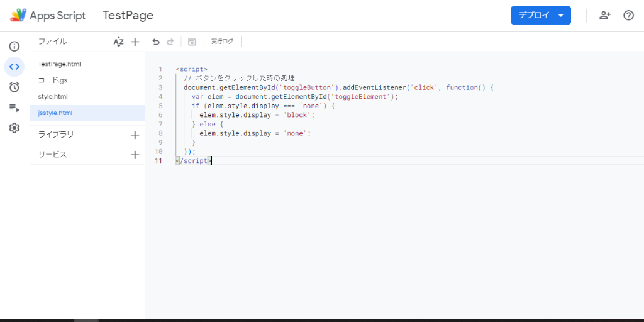The height and width of the screenshot is (322, 644).
Task: Click the ライブラリ section label
Action: point(56,135)
